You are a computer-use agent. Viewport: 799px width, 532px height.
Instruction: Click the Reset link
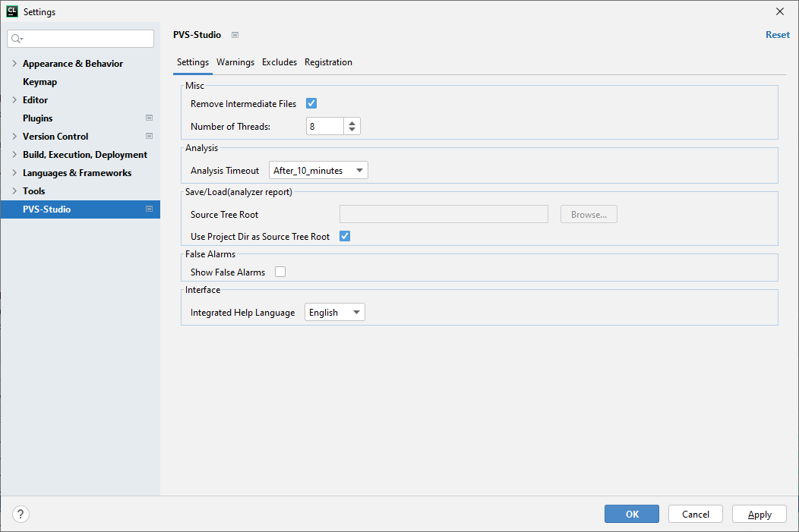pyautogui.click(x=778, y=35)
